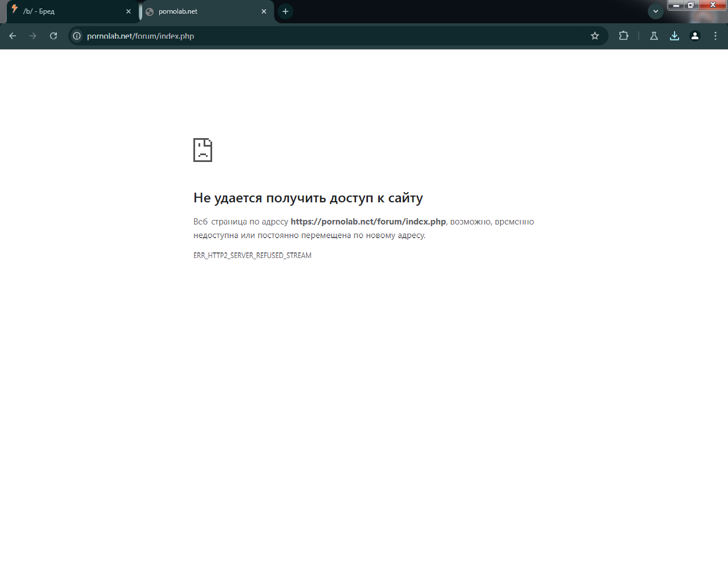Click the /b/ tab lightning favicon

(x=15, y=9)
